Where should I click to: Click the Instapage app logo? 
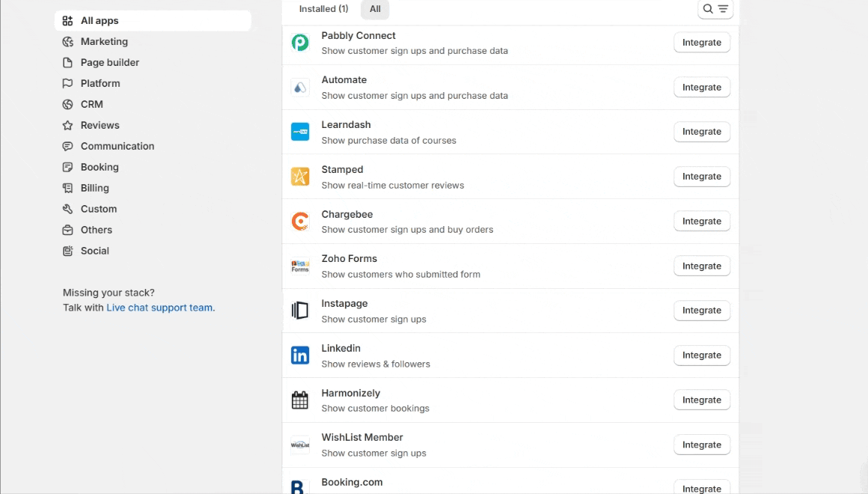point(300,311)
